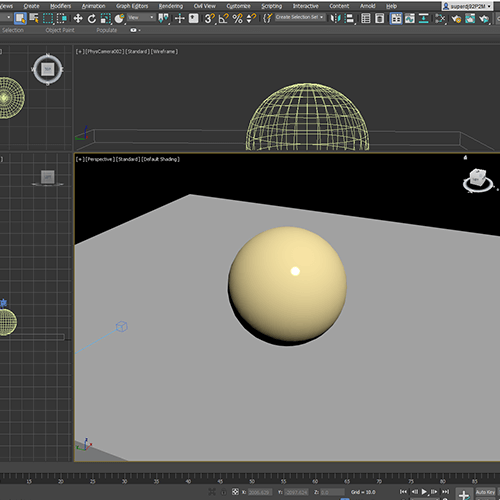This screenshot has width=500, height=500.
Task: Open Create Selection Set dropdown
Action: [300, 17]
